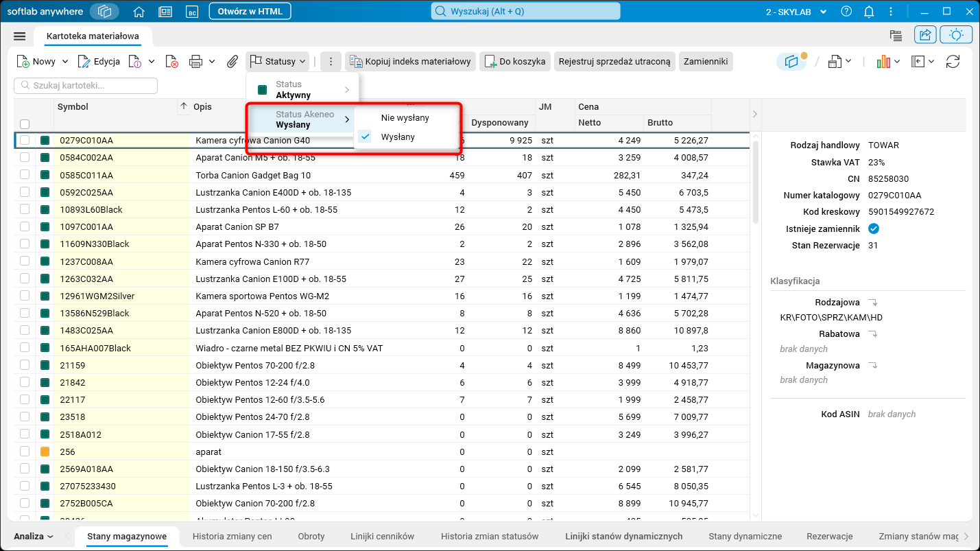The width and height of the screenshot is (980, 551).
Task: Click the chevron above the details panel
Action: [755, 114]
